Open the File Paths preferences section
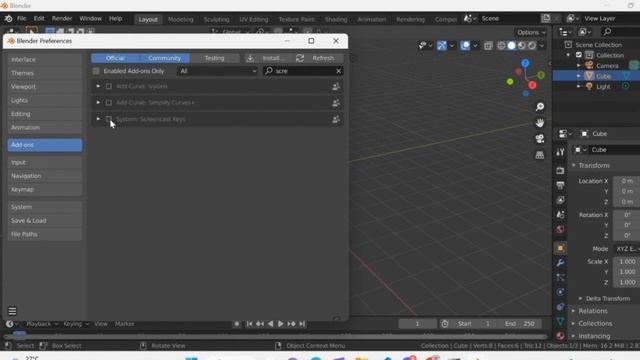The height and width of the screenshot is (360, 640). coord(45,234)
